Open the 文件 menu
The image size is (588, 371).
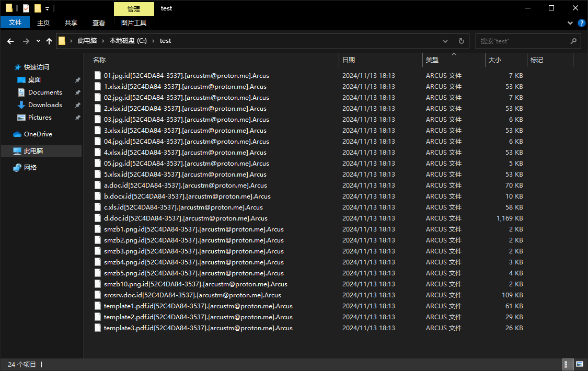click(x=15, y=22)
